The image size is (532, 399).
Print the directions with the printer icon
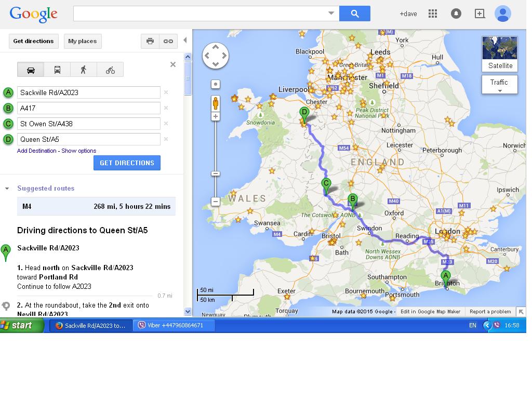[x=150, y=41]
